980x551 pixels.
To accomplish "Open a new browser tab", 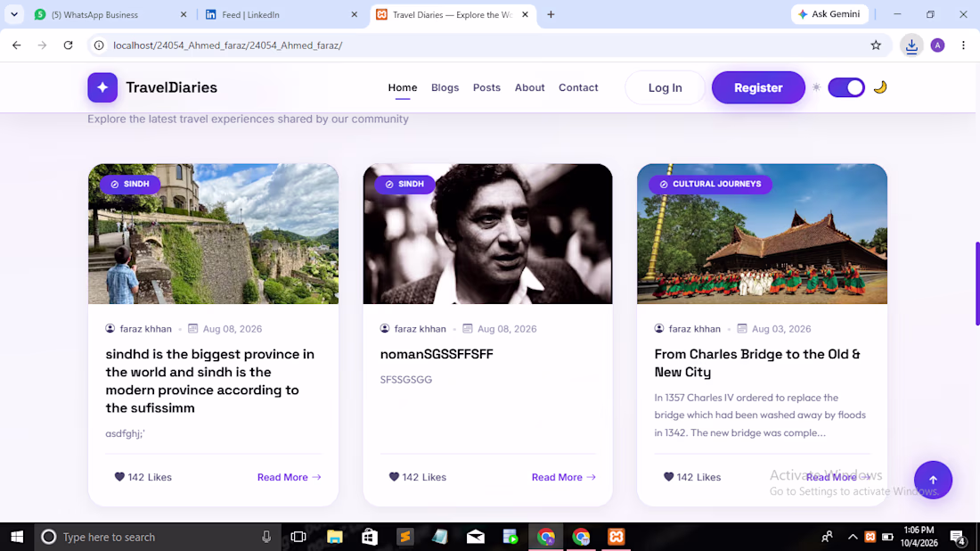I will 551,14.
